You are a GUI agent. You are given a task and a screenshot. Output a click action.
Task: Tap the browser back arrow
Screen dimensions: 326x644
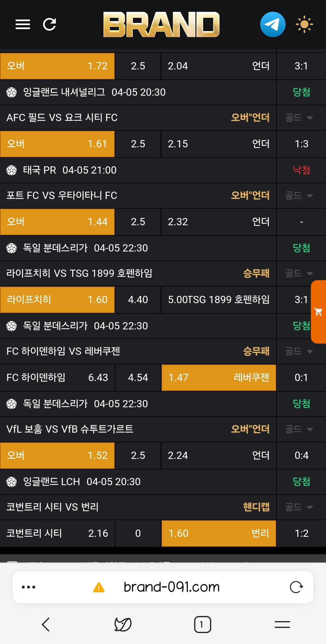tap(46, 624)
